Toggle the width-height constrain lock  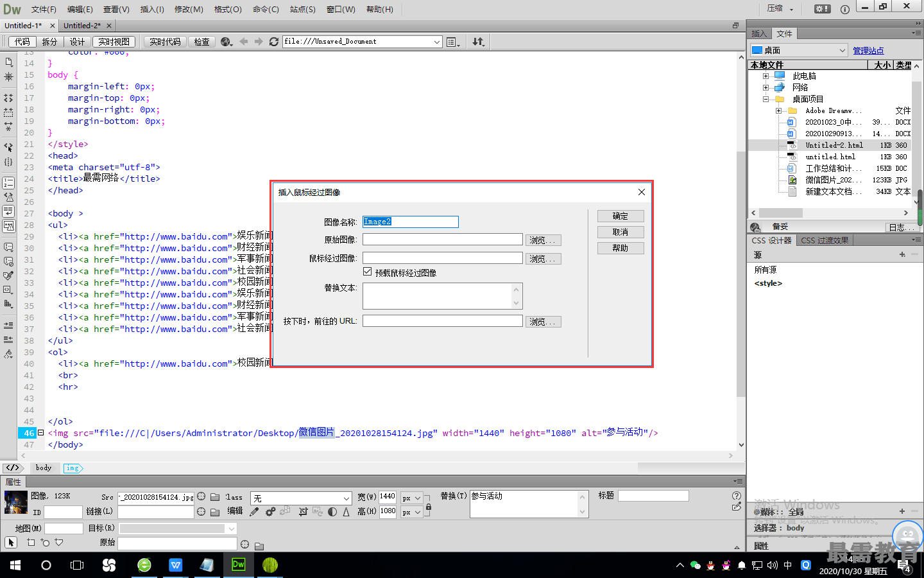[x=429, y=507]
